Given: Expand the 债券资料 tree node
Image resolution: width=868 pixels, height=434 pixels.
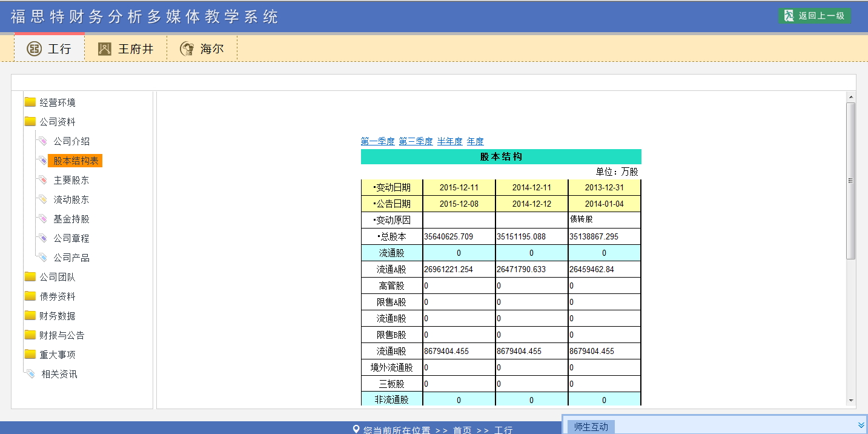Looking at the screenshot, I should (58, 296).
